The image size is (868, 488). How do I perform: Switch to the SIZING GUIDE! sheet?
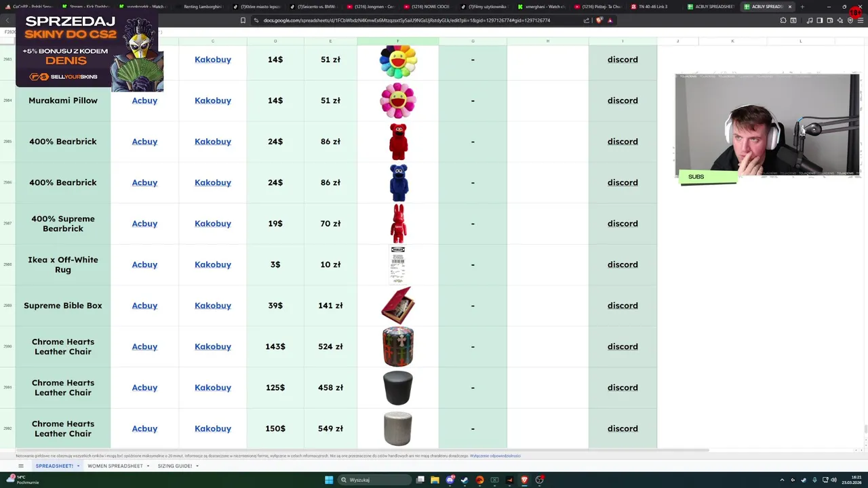175,466
